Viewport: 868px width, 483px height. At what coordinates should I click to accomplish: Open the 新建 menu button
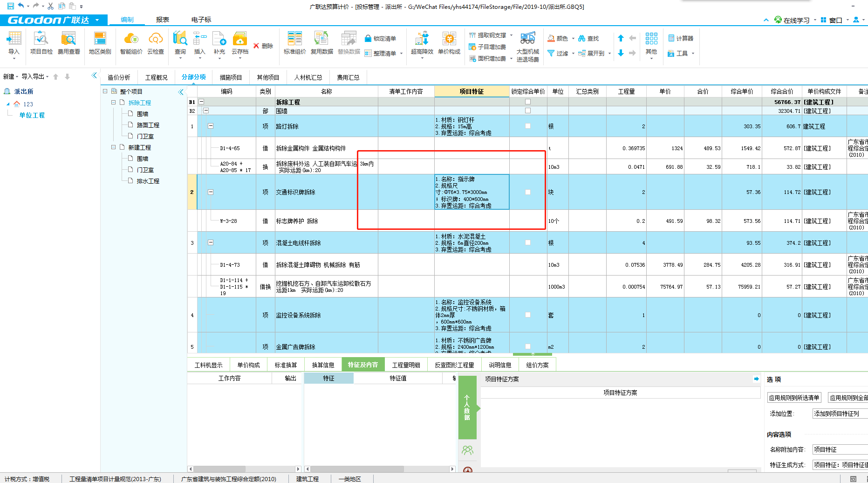point(10,76)
